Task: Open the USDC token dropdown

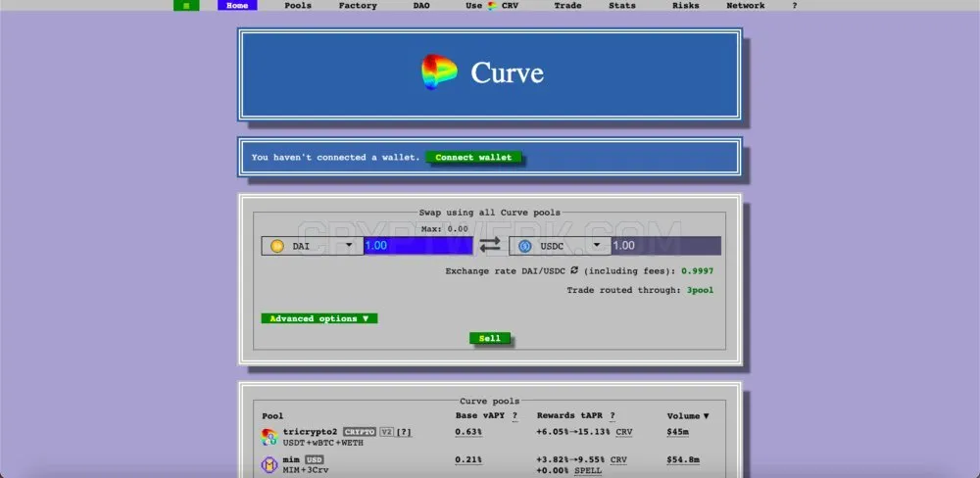Action: pyautogui.click(x=560, y=246)
